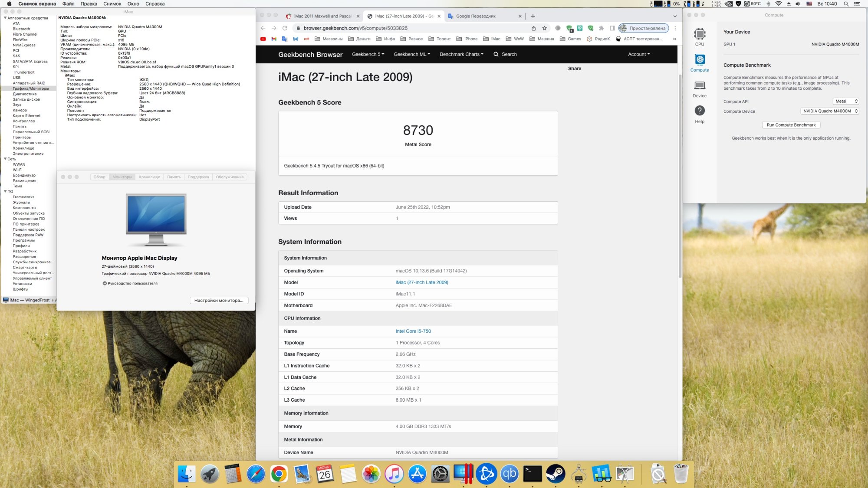The height and width of the screenshot is (488, 868).
Task: Click the Search magnifier in Geekbench navbar
Action: point(496,54)
